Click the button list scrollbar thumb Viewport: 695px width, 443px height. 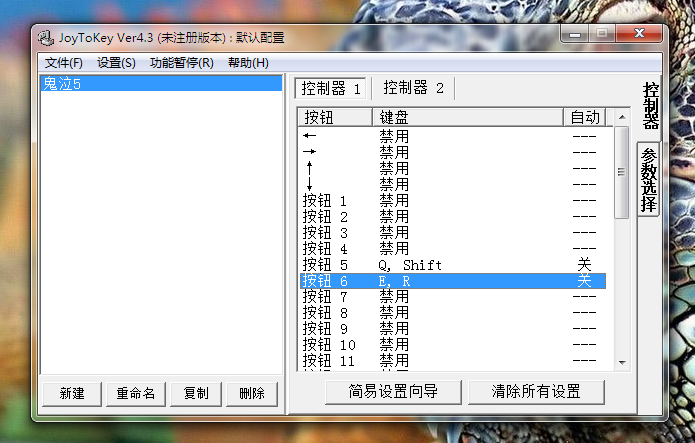621,172
